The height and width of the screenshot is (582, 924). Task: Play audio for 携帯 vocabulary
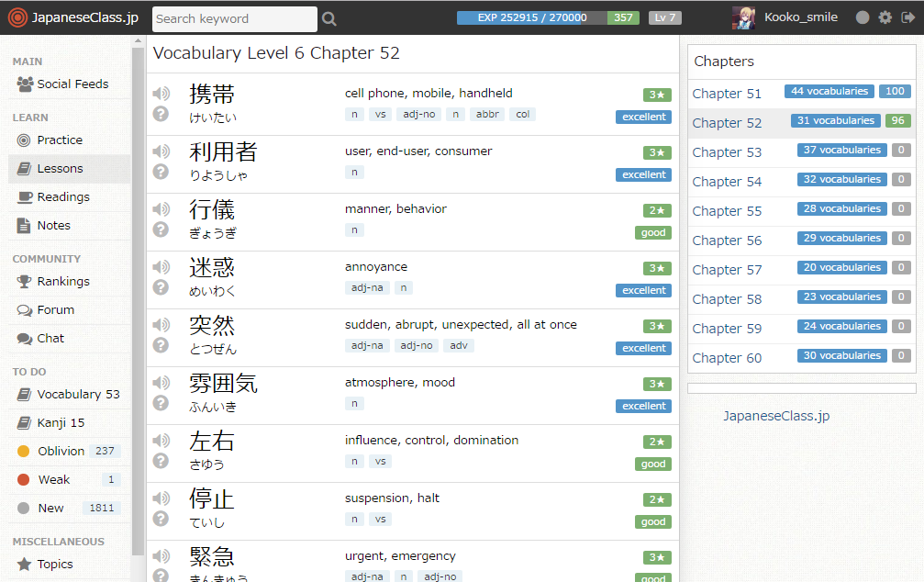point(161,94)
